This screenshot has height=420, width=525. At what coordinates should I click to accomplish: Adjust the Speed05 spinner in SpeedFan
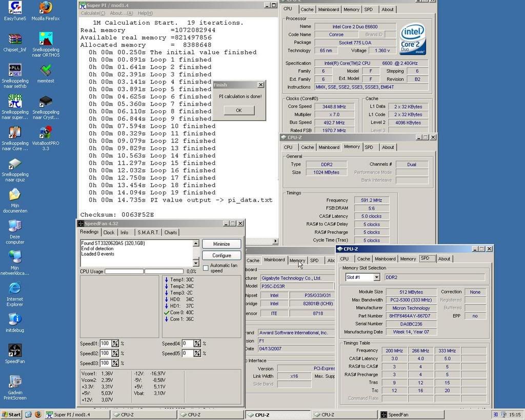197,353
